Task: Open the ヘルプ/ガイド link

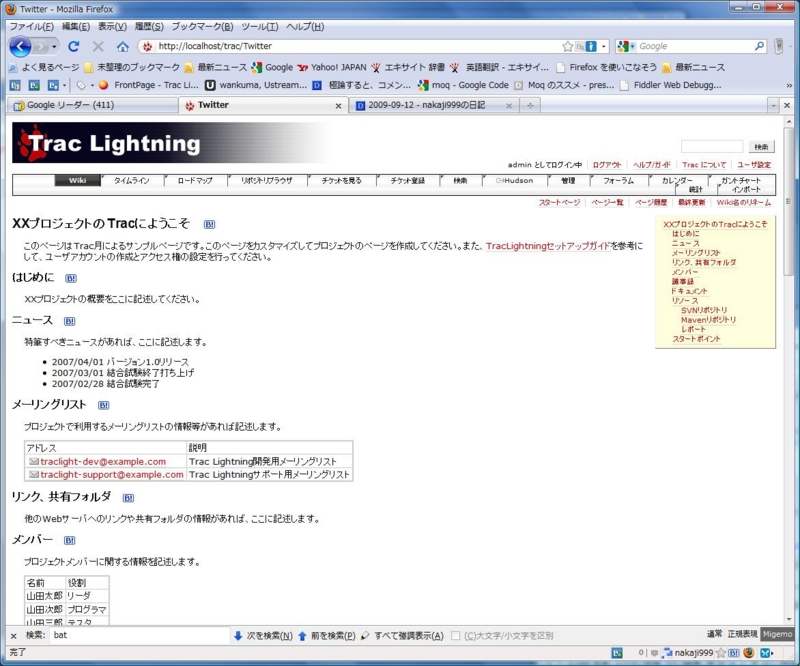Action: [x=652, y=165]
